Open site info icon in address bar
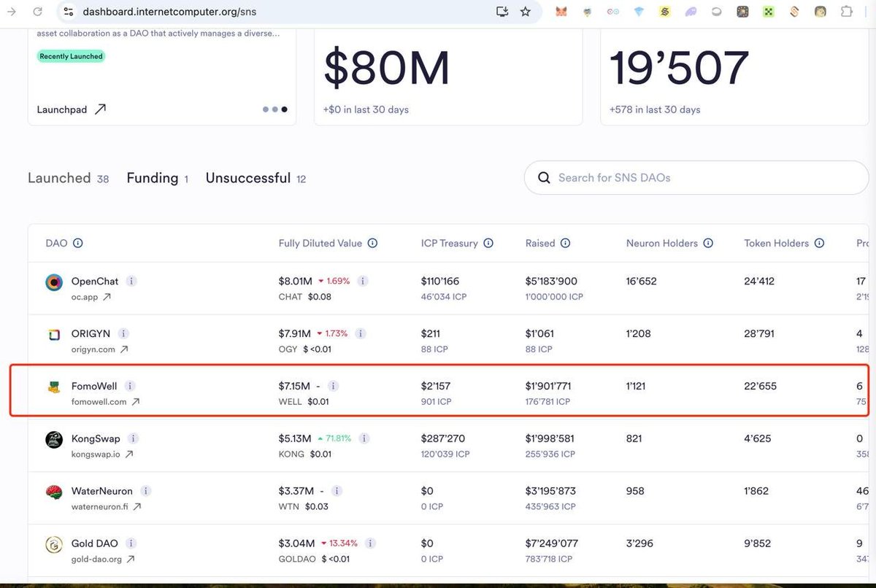The image size is (876, 588). [69, 12]
